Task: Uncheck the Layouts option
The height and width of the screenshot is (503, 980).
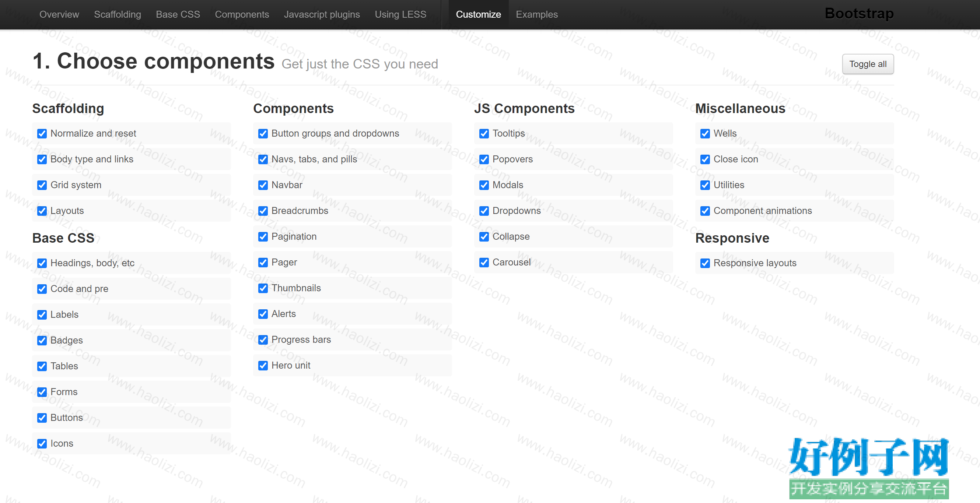Action: (42, 211)
